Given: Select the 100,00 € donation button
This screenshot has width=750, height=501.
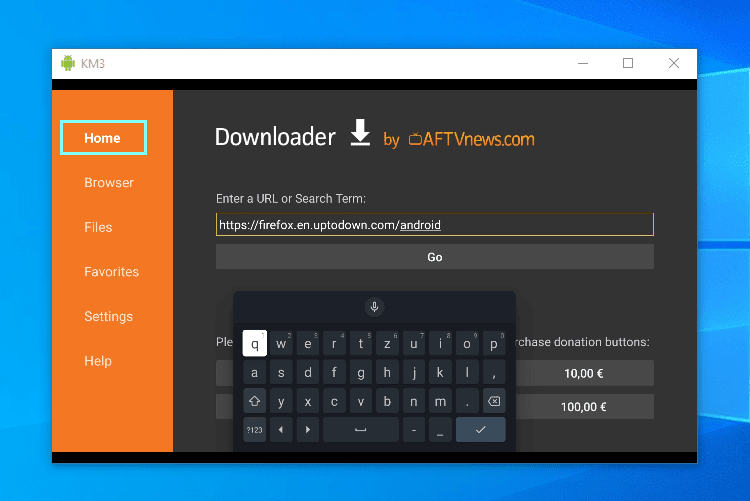Looking at the screenshot, I should (x=584, y=407).
